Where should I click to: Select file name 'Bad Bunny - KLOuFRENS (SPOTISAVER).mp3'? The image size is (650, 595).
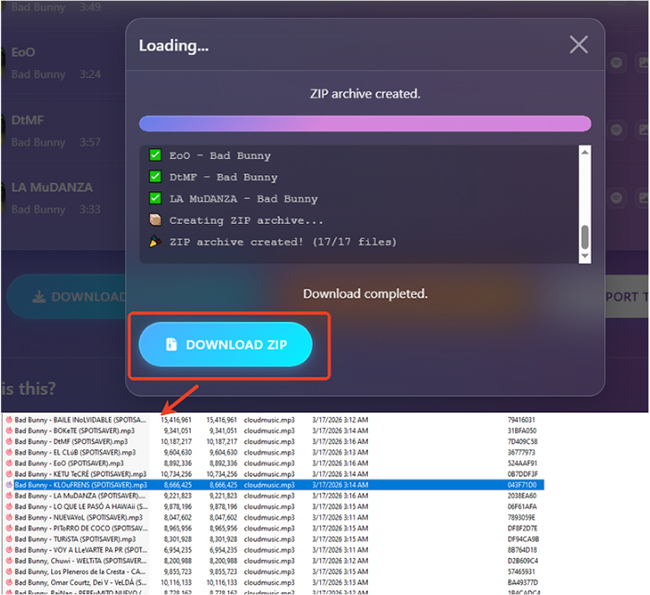pyautogui.click(x=81, y=485)
